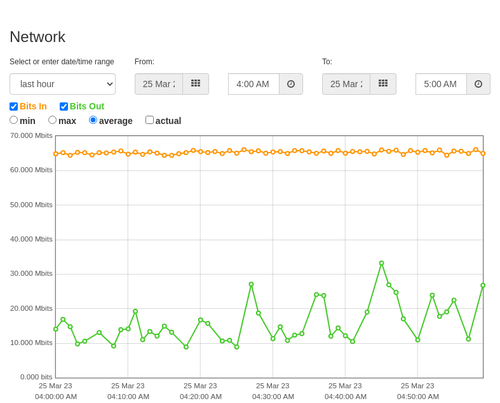Image resolution: width=500 pixels, height=403 pixels.
Task: Open the From date calendar picker icon
Action: pos(196,84)
